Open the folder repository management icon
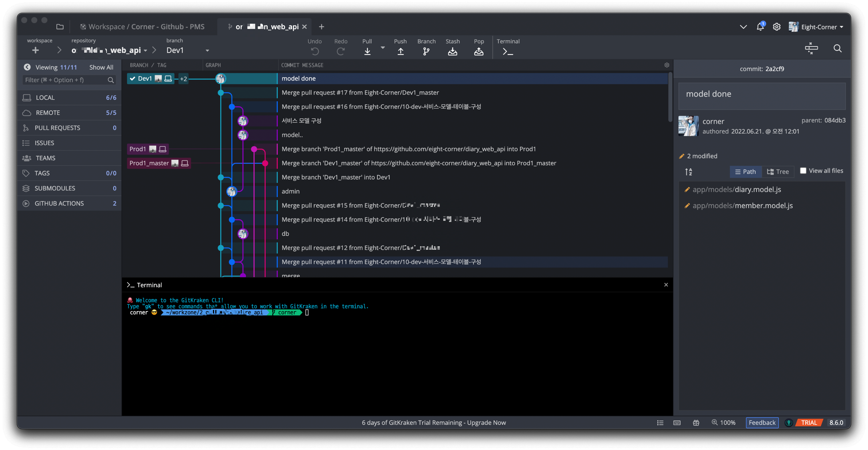The image size is (868, 450). pyautogui.click(x=60, y=27)
